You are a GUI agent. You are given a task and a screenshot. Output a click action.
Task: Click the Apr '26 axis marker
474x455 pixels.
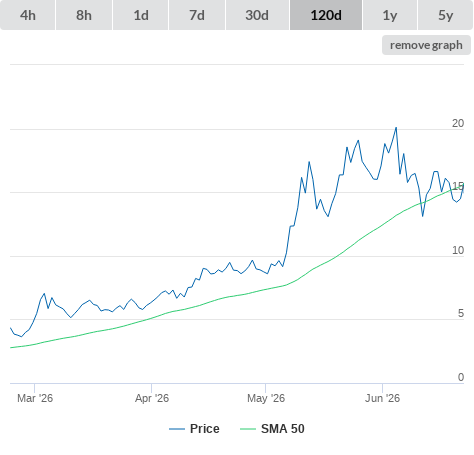[x=152, y=398]
